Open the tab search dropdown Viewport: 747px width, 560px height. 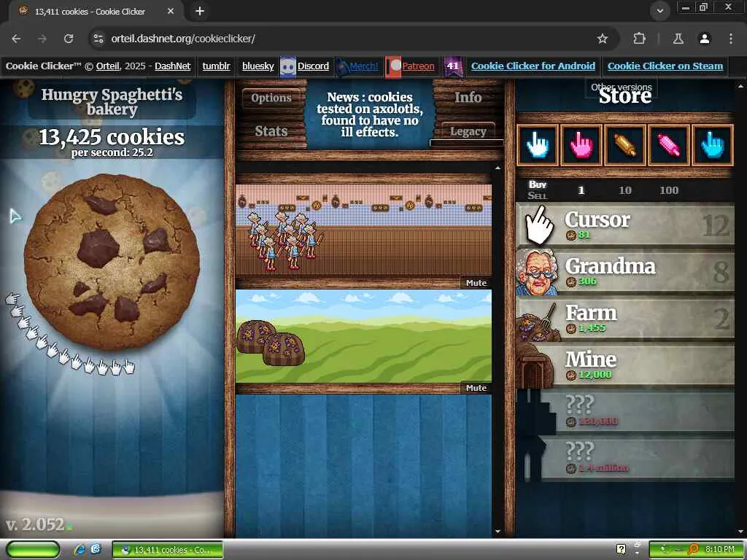pyautogui.click(x=659, y=11)
